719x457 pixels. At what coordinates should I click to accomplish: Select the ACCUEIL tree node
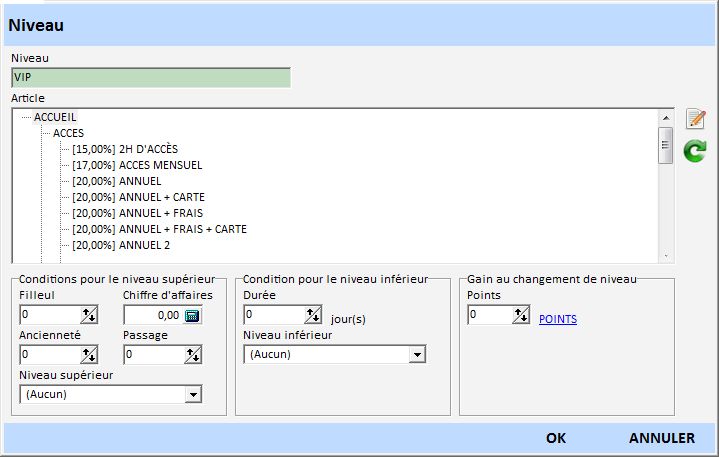55,117
